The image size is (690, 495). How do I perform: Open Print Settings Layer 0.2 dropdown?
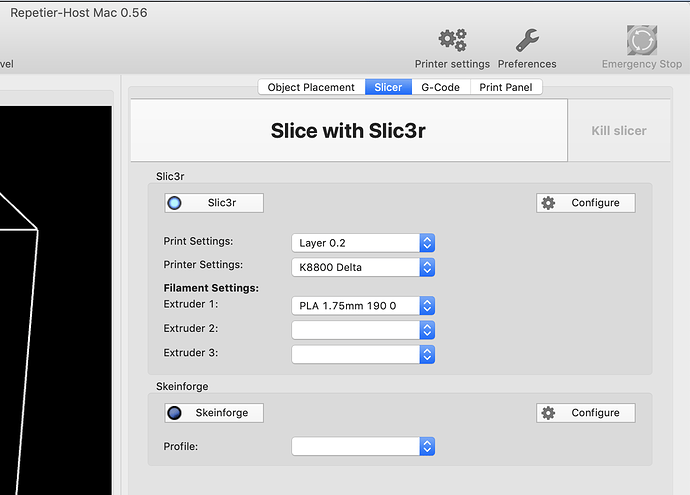363,243
